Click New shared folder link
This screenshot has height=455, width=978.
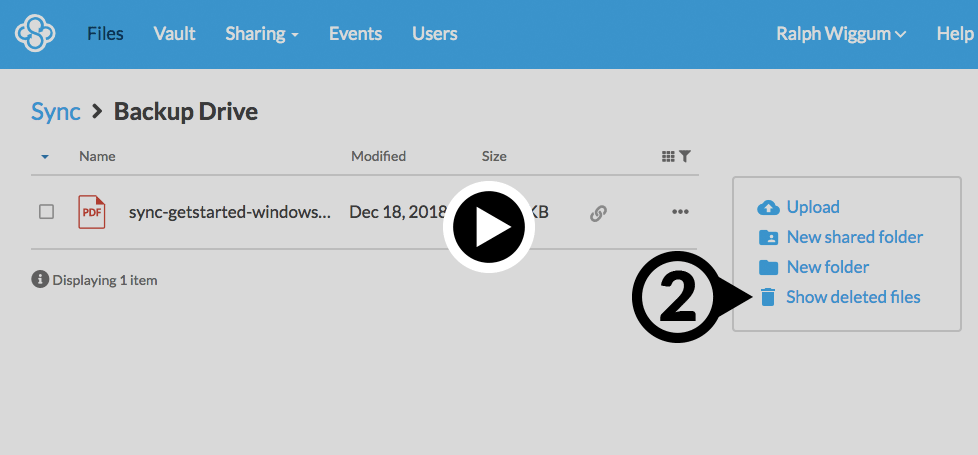(x=854, y=237)
